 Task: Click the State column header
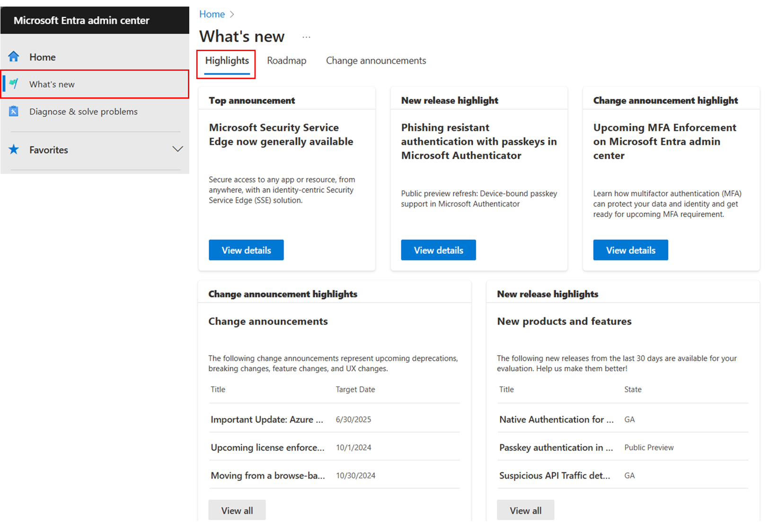pos(633,389)
